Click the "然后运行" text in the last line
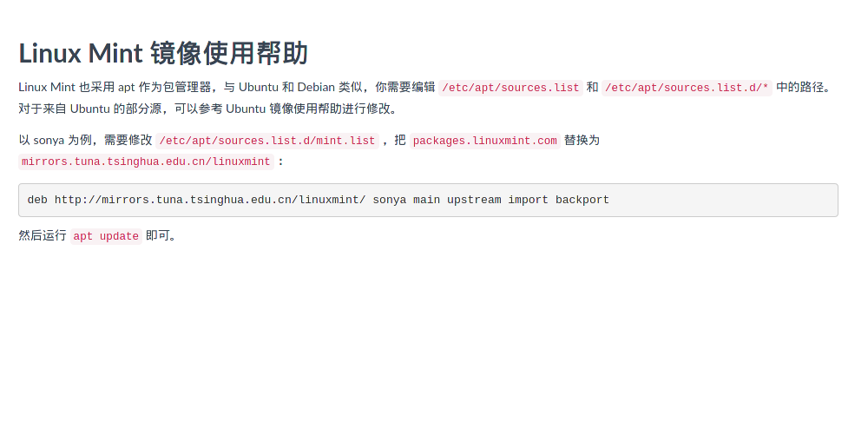This screenshot has height=442, width=868. pos(42,235)
